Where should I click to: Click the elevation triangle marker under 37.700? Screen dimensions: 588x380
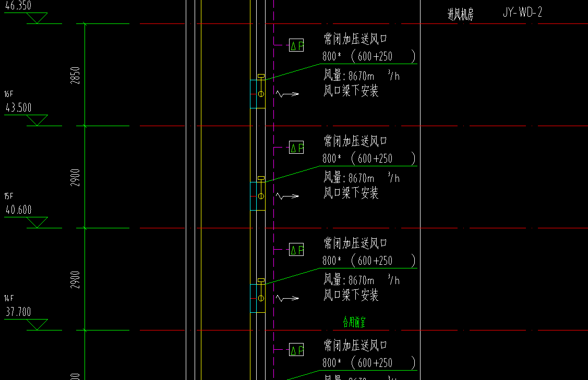[x=37, y=325]
